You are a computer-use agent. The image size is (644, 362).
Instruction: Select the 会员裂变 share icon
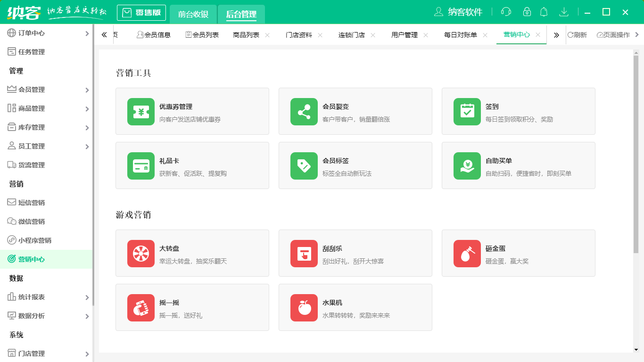(304, 111)
